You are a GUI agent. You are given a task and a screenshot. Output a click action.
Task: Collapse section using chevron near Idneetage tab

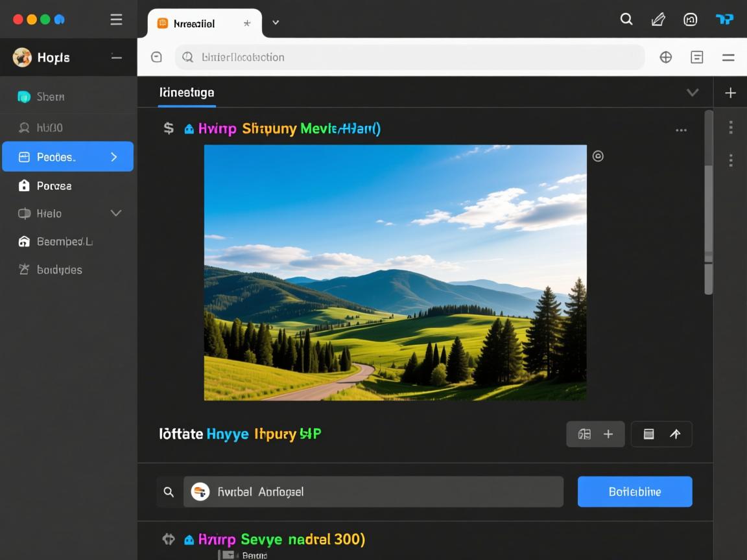pos(693,93)
